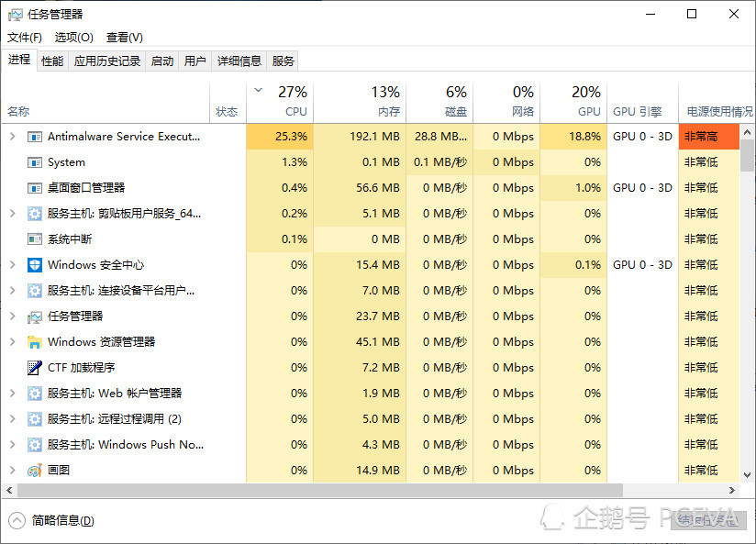Expand the Web 帐户管理器 service host row
This screenshot has height=544, width=756.
tap(13, 393)
